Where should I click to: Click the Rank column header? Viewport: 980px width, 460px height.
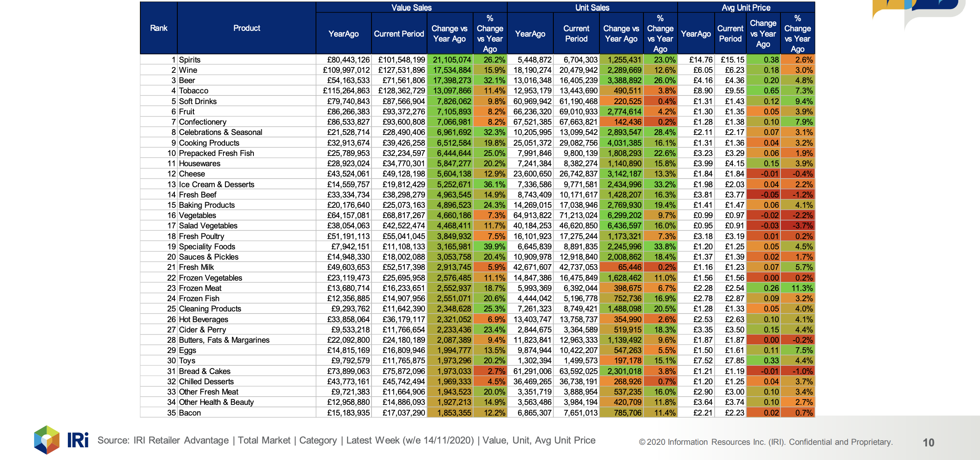point(159,28)
